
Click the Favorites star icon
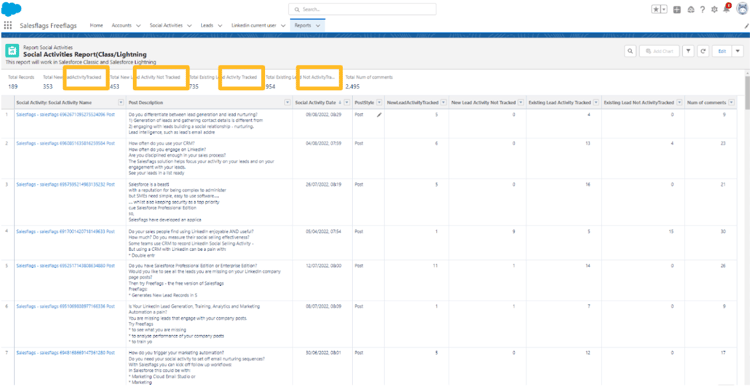pyautogui.click(x=655, y=10)
